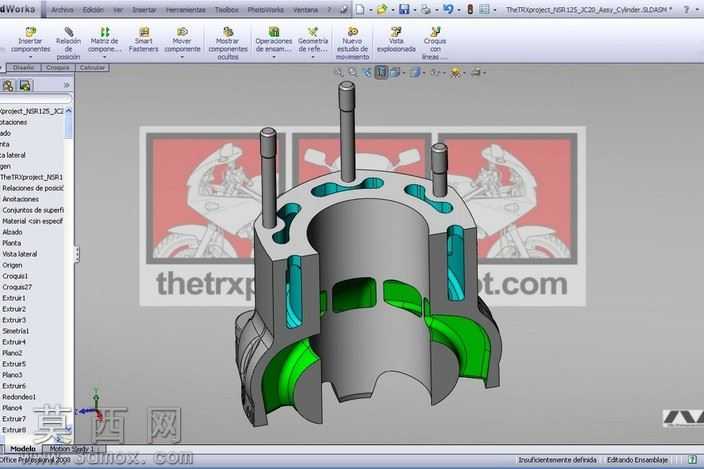Expand dropdown under Operaciones de ensamblaje

(274, 57)
